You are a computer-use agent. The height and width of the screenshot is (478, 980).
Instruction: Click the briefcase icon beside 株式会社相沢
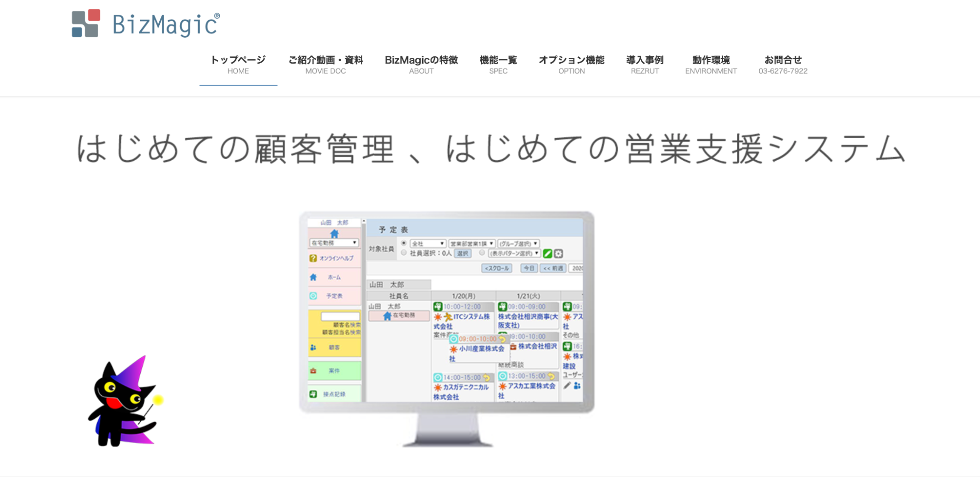click(513, 346)
